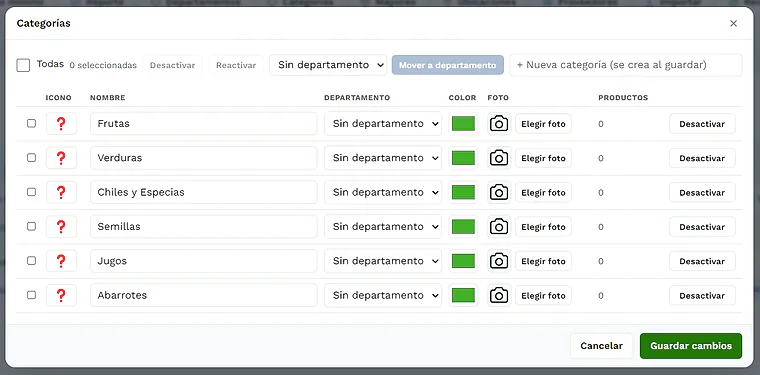Image resolution: width=760 pixels, height=375 pixels.
Task: Deactivate the Chiles y Especias category
Action: (702, 192)
